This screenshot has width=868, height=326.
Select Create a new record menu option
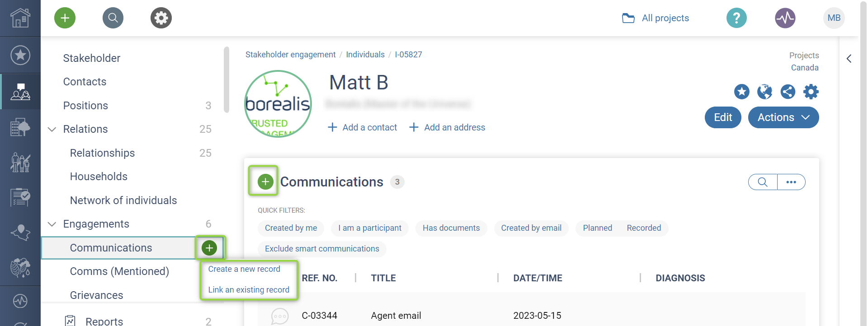(244, 269)
